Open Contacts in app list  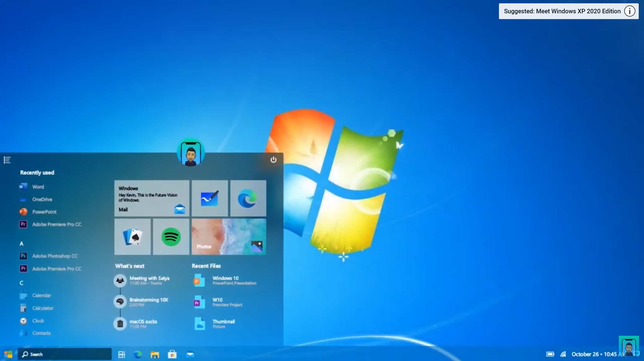coord(35,333)
